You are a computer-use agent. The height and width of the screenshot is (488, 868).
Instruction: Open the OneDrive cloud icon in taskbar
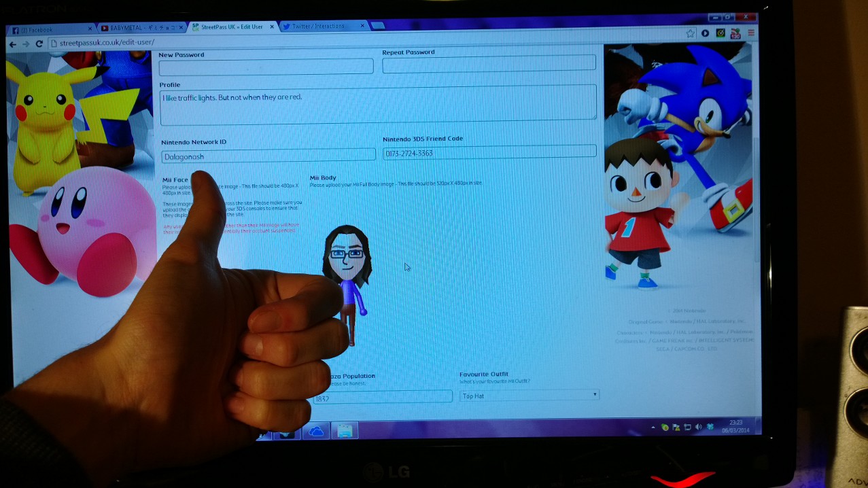point(316,431)
